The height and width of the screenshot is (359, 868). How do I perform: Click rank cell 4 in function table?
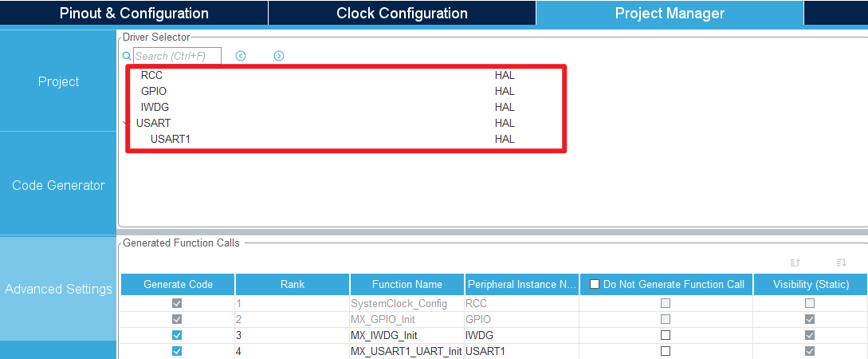(x=293, y=351)
